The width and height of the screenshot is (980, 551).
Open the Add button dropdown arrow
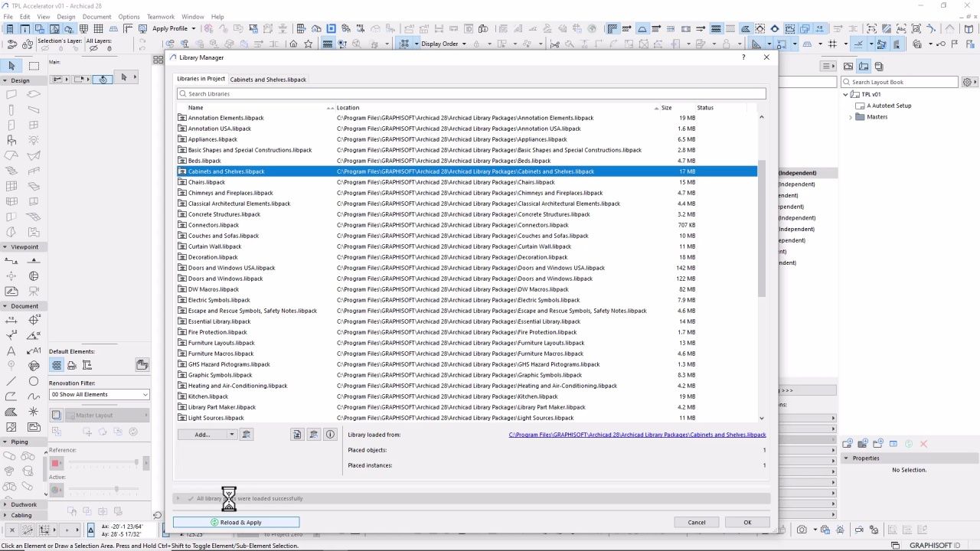(231, 435)
